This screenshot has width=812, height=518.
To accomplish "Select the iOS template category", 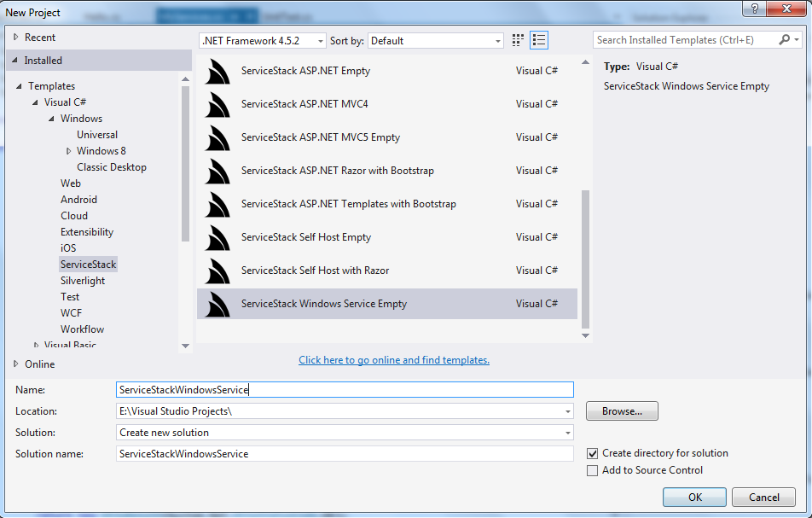I will 68,248.
